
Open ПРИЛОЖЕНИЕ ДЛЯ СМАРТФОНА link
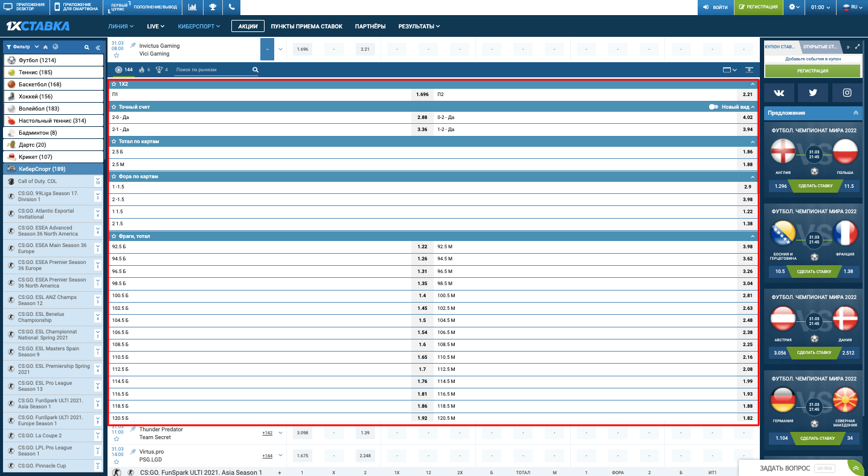[76, 7]
